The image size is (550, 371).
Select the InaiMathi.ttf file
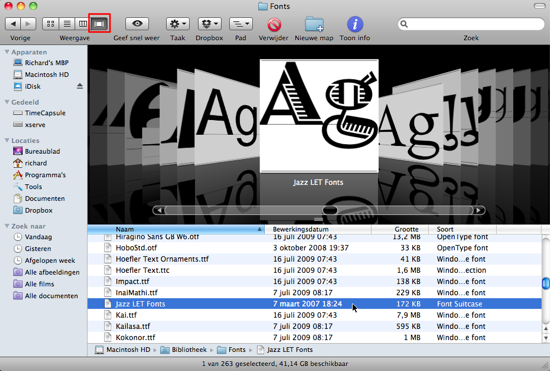pos(315,293)
